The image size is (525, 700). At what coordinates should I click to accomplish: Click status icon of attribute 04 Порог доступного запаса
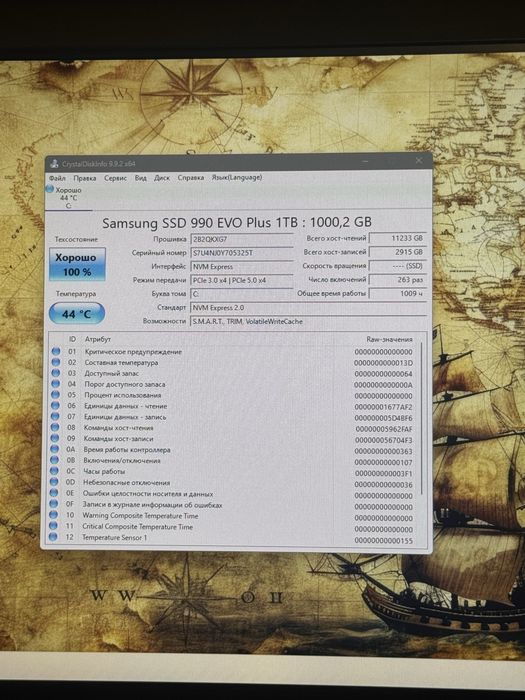point(55,383)
